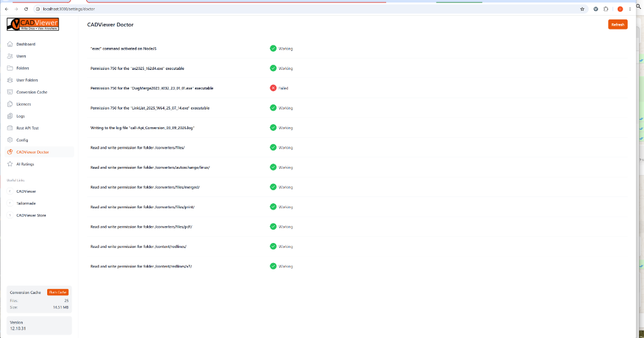Viewport: 644px width, 338px height.
Task: Select the Failed status text
Action: tap(284, 88)
